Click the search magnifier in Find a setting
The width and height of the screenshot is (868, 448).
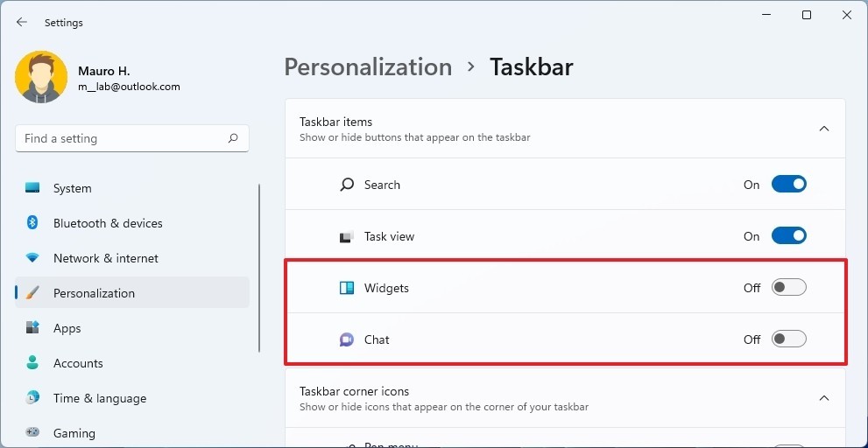233,138
